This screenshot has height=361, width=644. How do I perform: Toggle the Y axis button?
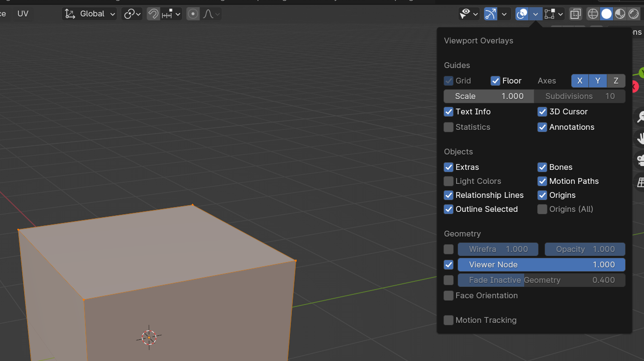(598, 81)
